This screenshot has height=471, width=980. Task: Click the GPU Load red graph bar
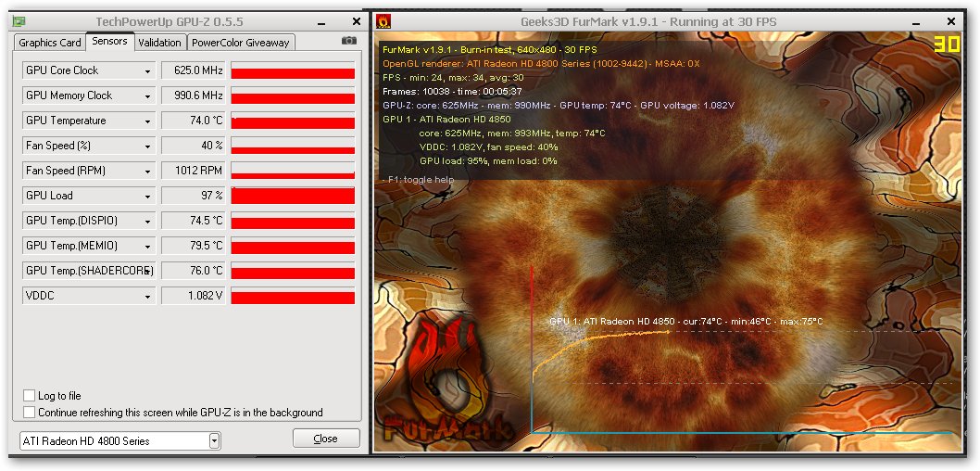point(293,196)
